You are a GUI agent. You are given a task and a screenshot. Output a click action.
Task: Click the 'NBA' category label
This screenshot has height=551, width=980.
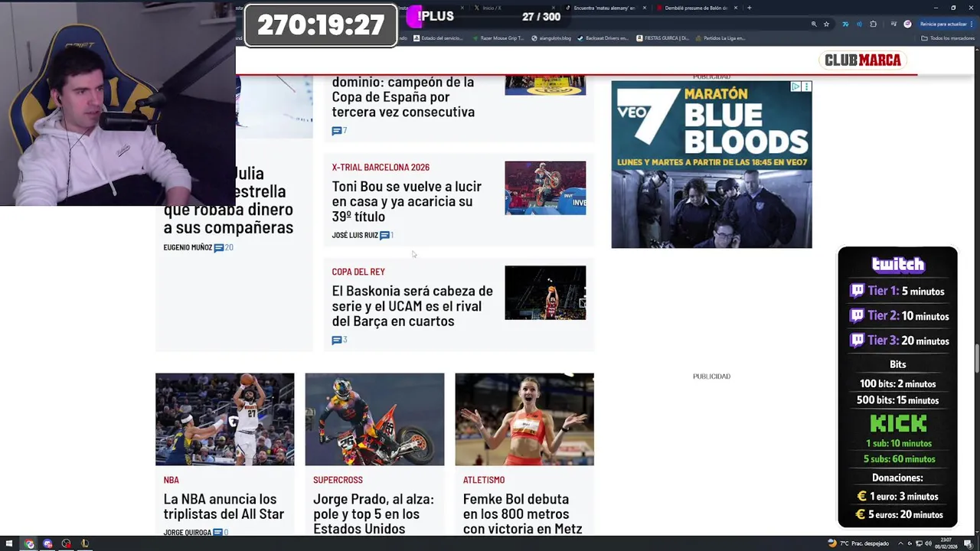[x=171, y=480]
